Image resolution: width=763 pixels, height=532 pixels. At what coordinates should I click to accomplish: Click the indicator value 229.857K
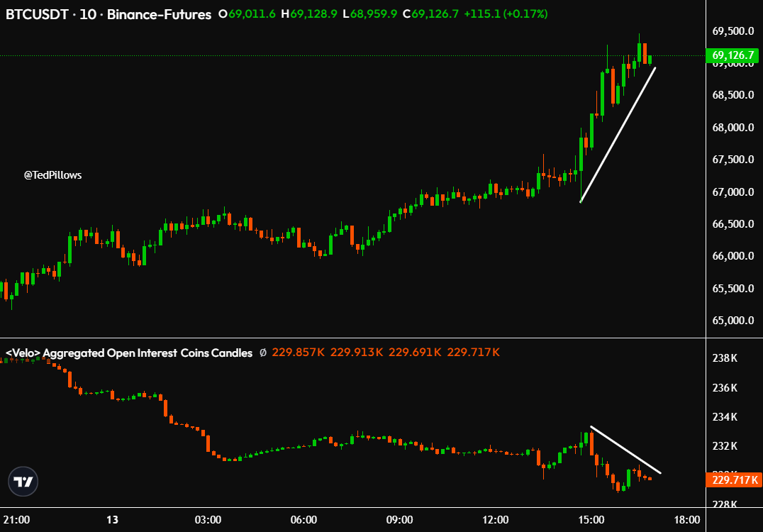(x=298, y=353)
